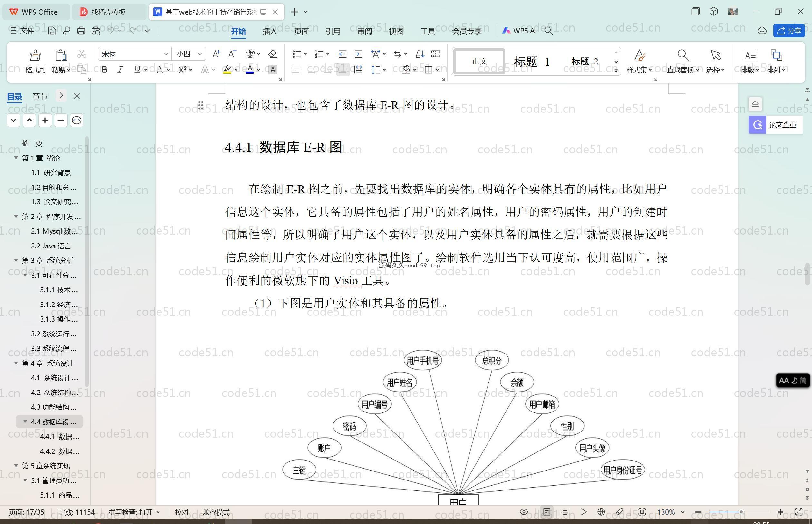Open the font name dropdown (宋体)

tap(166, 54)
